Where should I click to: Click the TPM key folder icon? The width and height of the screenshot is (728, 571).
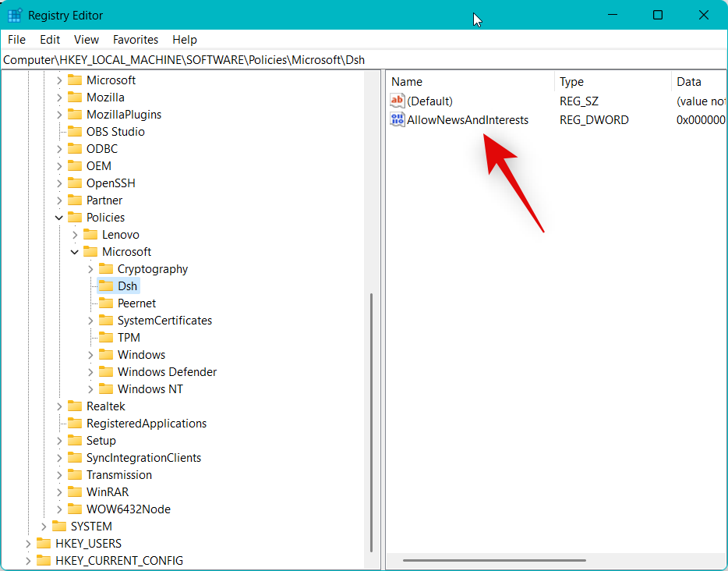tap(106, 337)
